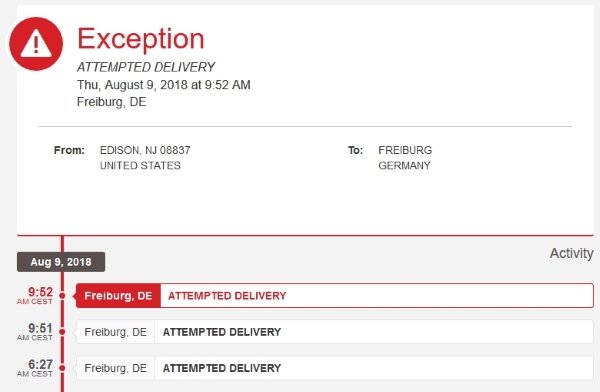Select the FREIBURG destination city
The image size is (600, 392).
(405, 150)
